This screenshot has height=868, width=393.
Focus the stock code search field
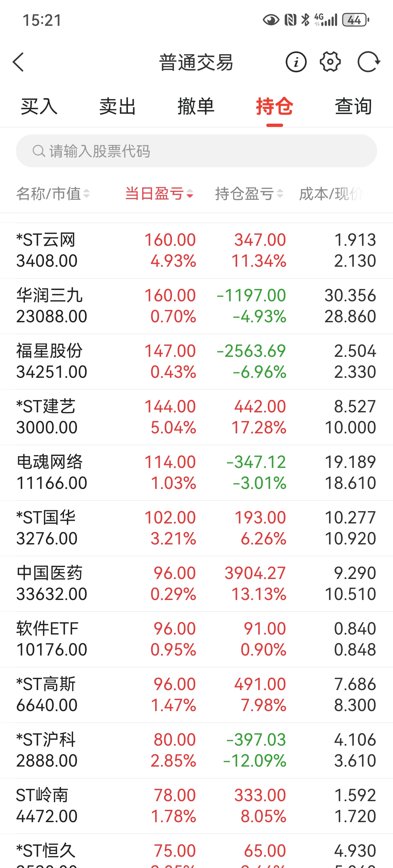click(x=202, y=151)
